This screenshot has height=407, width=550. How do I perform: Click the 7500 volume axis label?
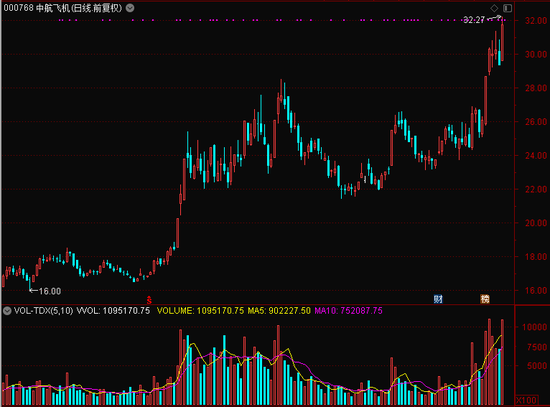click(537, 347)
